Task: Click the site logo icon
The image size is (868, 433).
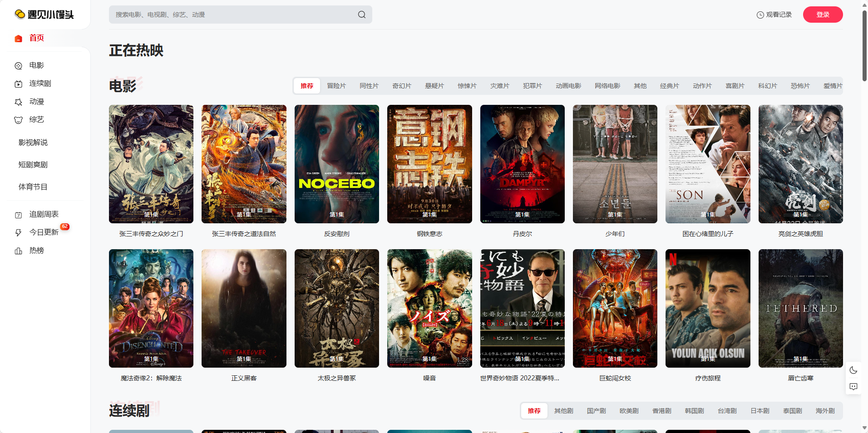Action: click(20, 15)
